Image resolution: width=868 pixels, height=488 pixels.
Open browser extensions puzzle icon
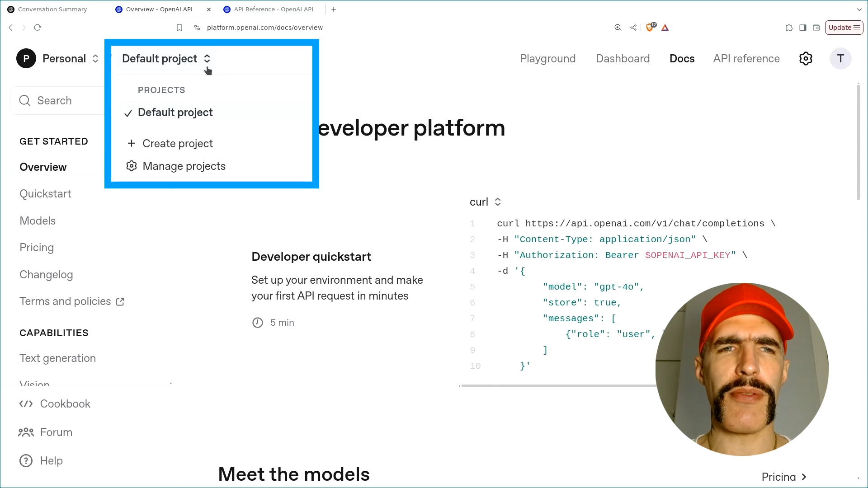pos(789,28)
